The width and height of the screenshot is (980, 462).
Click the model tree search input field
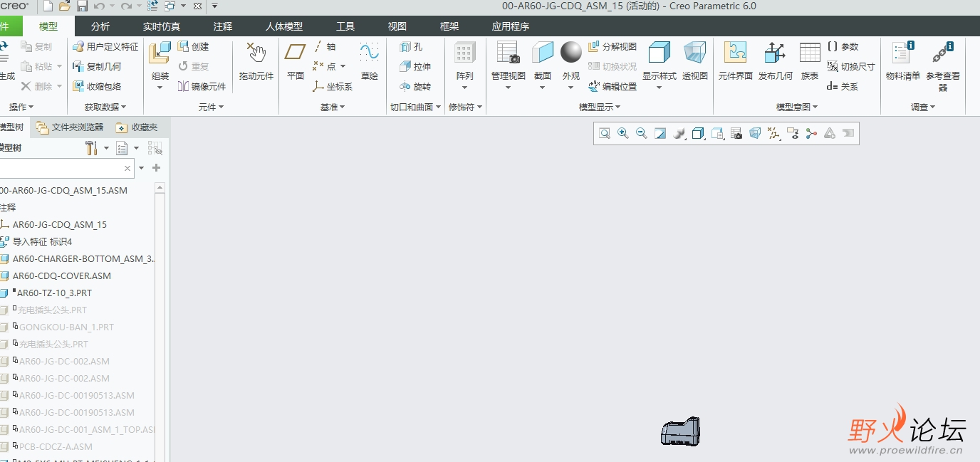(66, 168)
